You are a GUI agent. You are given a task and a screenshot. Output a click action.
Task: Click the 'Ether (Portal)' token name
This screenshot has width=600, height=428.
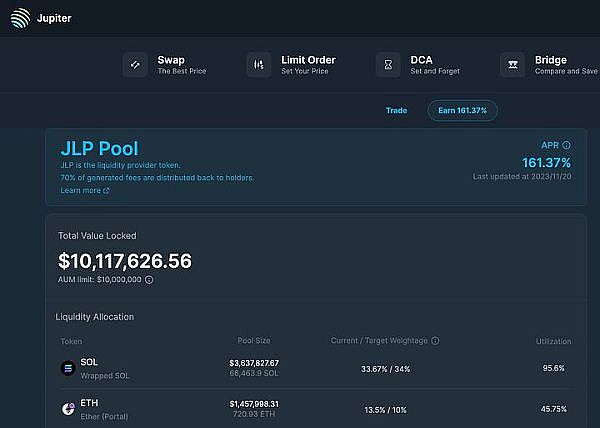(106, 416)
